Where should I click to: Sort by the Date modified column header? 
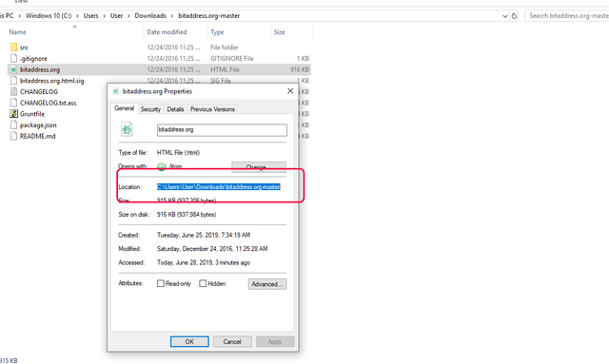(167, 32)
